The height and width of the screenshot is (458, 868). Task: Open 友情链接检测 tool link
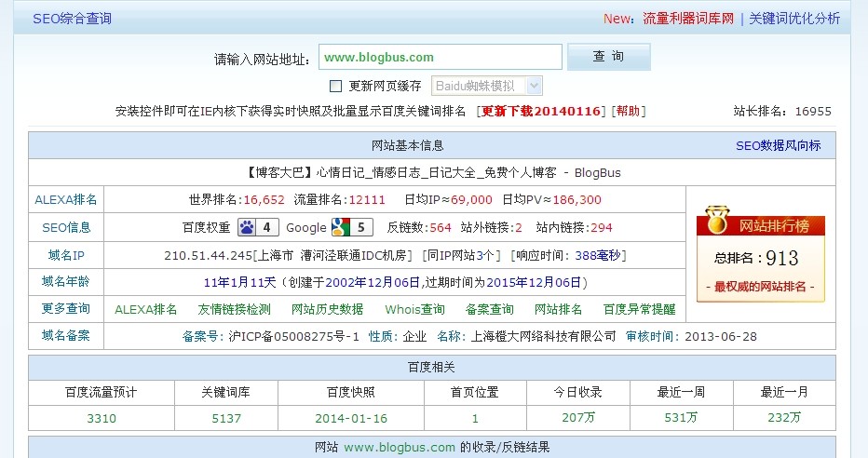coord(234,309)
